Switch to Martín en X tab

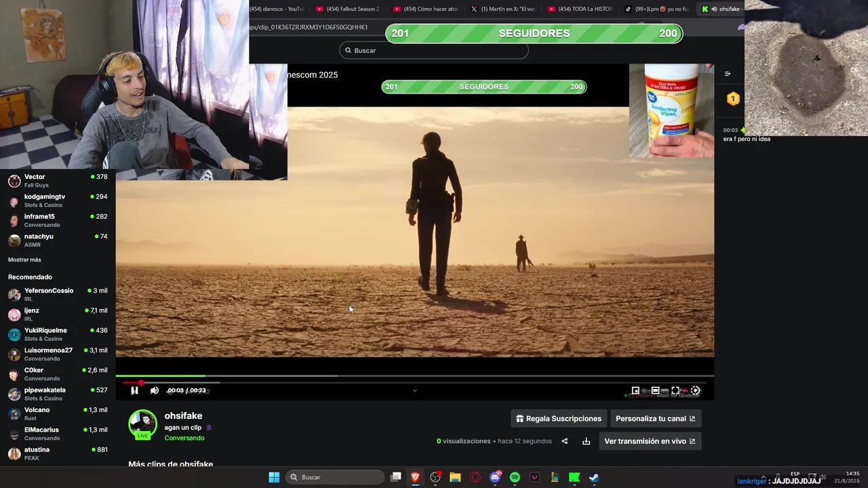[502, 9]
